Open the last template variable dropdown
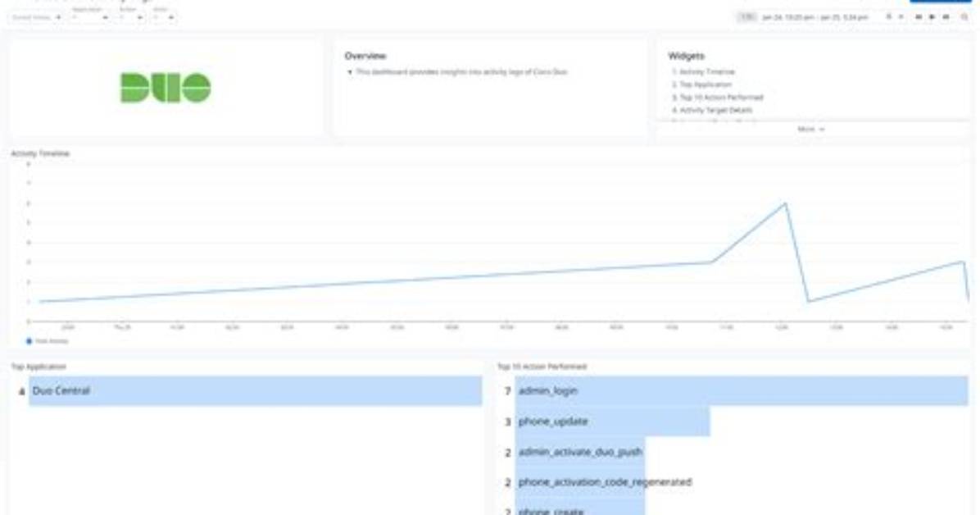This screenshot has height=515, width=980. [x=163, y=17]
